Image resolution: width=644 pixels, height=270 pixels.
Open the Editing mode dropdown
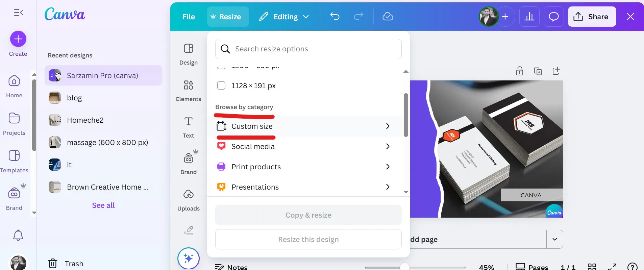[284, 17]
